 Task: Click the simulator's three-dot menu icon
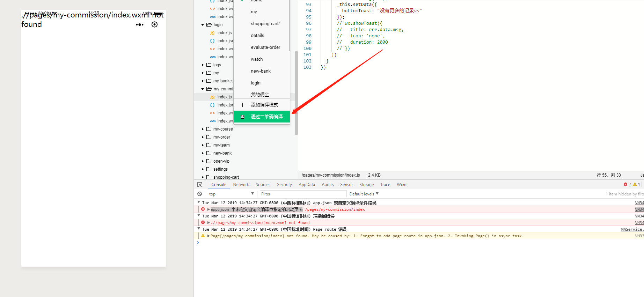point(140,25)
